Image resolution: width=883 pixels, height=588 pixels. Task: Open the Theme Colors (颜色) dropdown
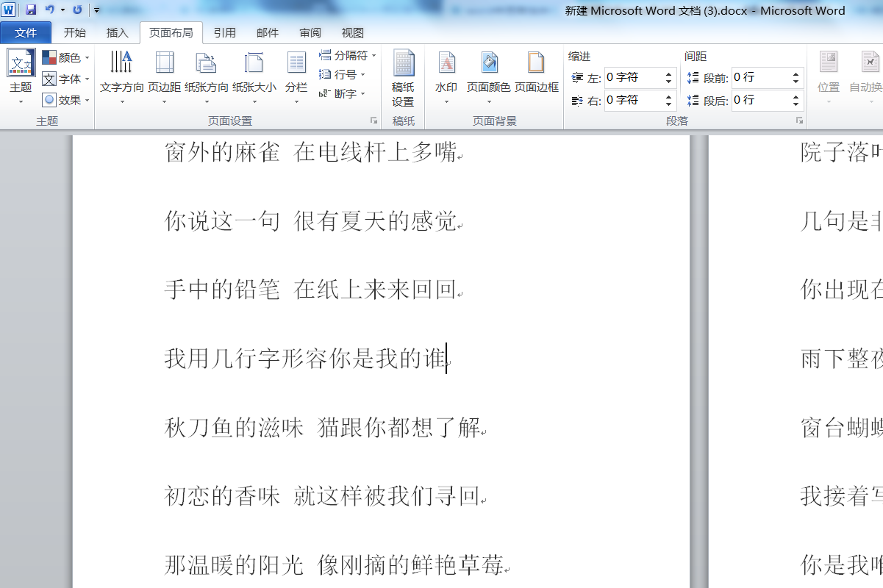tap(65, 57)
